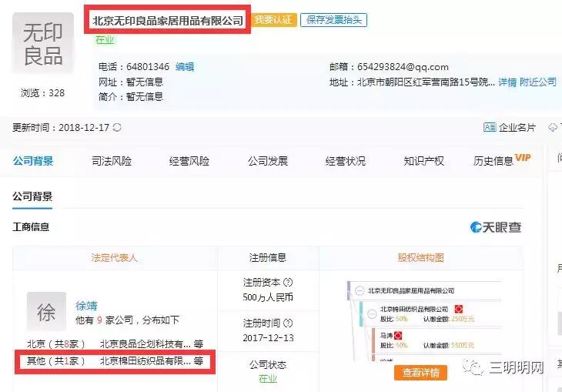The height and width of the screenshot is (392, 562).
Task: Select the 公司背景 sub-tab heading
Action: [32, 196]
